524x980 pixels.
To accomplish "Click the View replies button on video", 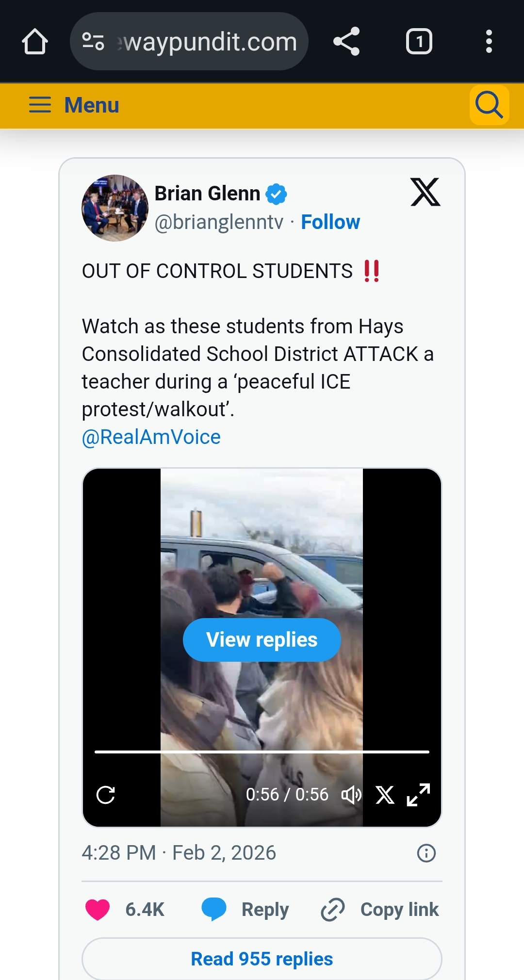I will click(262, 640).
